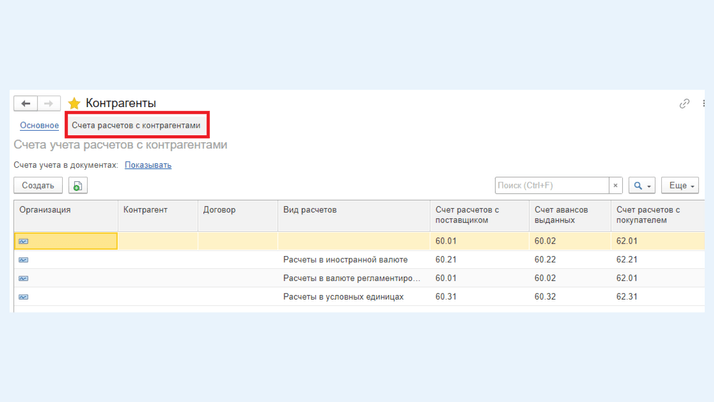This screenshot has width=714, height=402.
Task: Click the green copy-record icon beside Создать
Action: tap(78, 186)
